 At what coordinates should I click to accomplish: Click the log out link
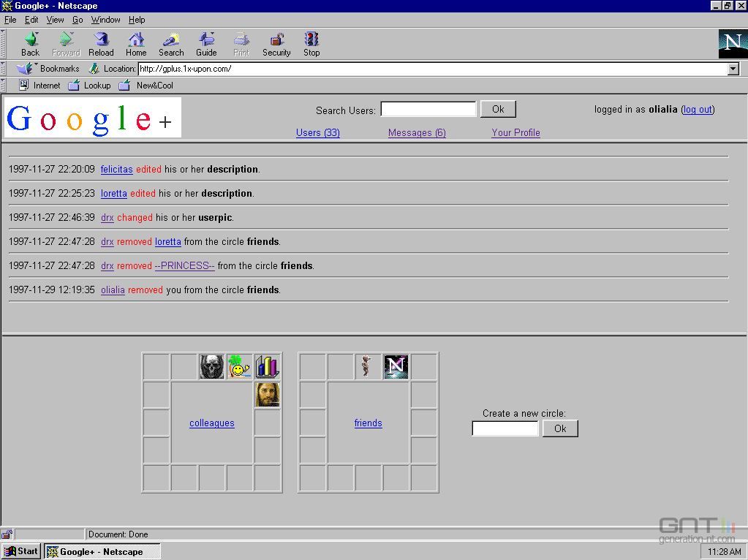click(698, 109)
